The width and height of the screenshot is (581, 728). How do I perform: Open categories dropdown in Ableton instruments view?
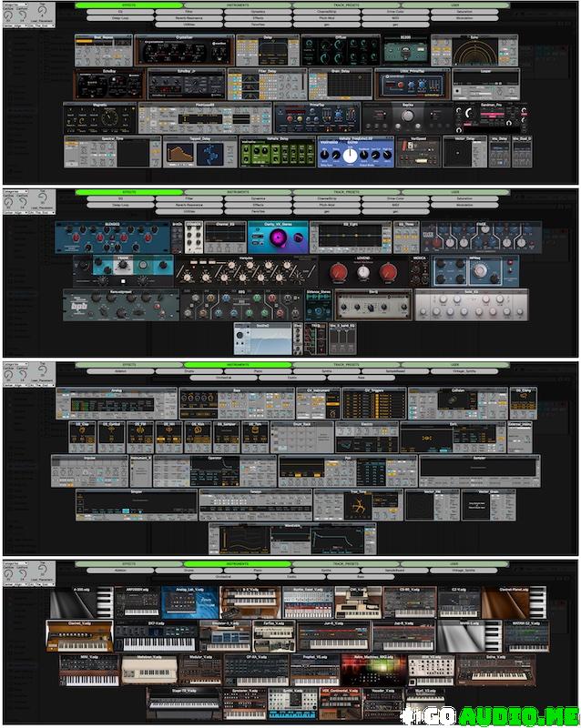pos(15,365)
